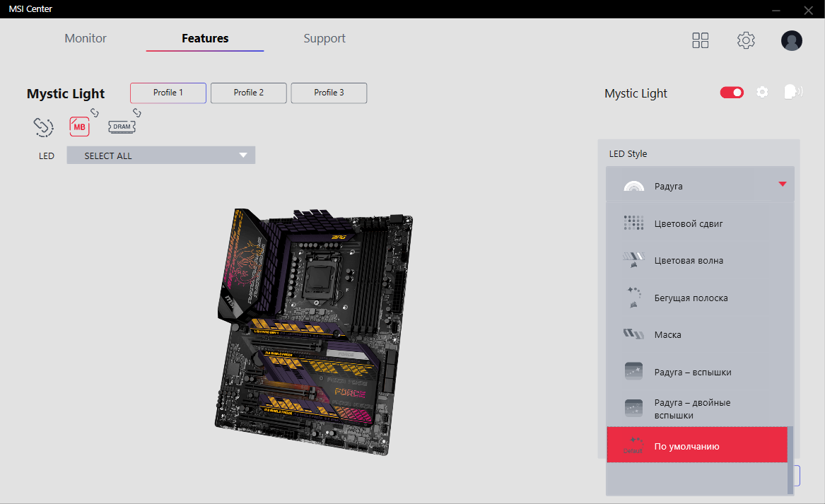Choose Маска LED style
This screenshot has height=504, width=825.
[697, 334]
